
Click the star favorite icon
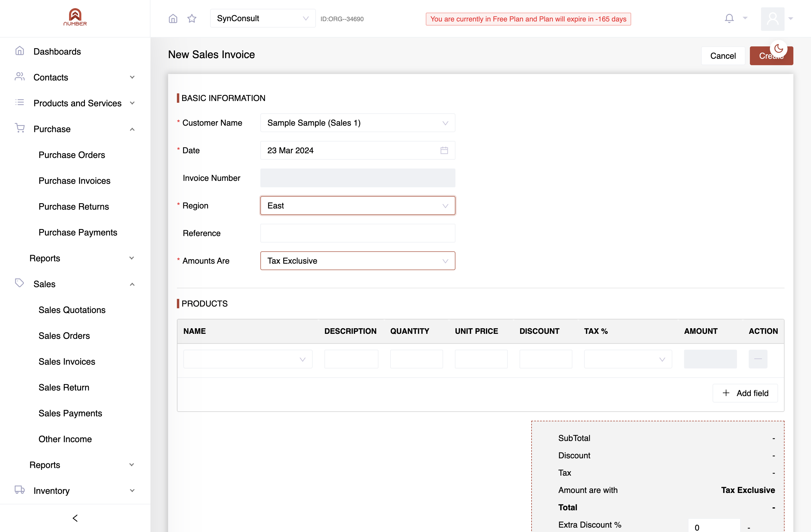(x=192, y=18)
